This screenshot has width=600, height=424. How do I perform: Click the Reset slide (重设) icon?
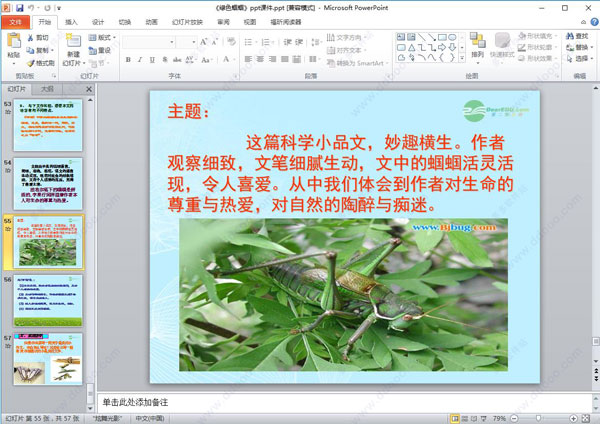93,50
